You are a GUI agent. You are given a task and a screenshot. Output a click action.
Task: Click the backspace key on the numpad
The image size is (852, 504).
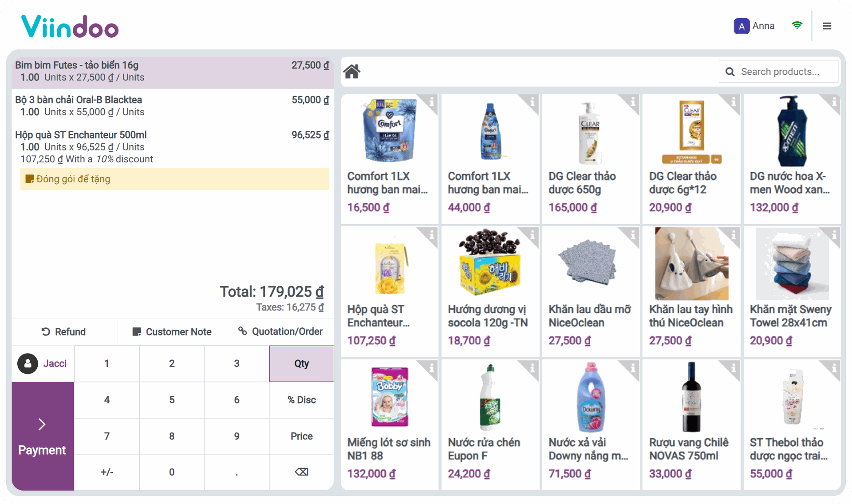click(x=301, y=472)
